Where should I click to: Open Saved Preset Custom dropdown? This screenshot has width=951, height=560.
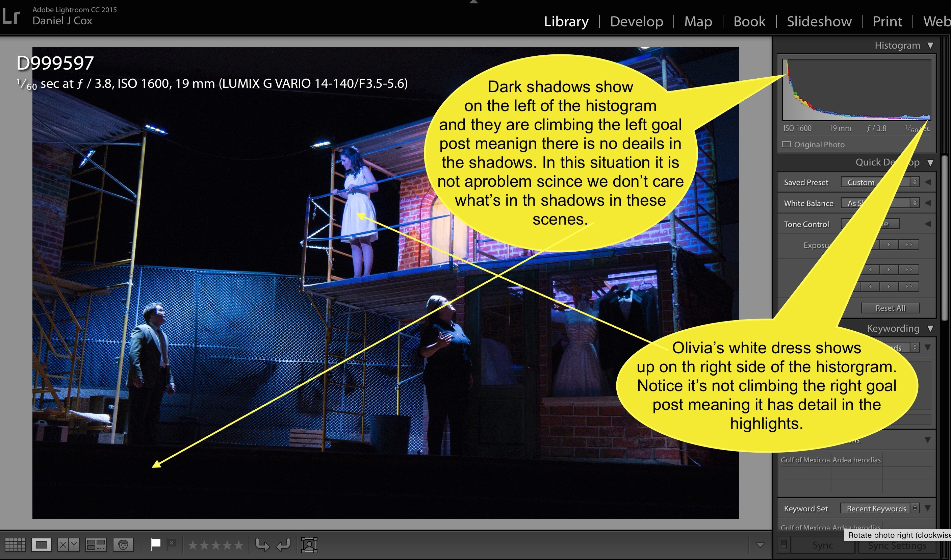point(880,182)
